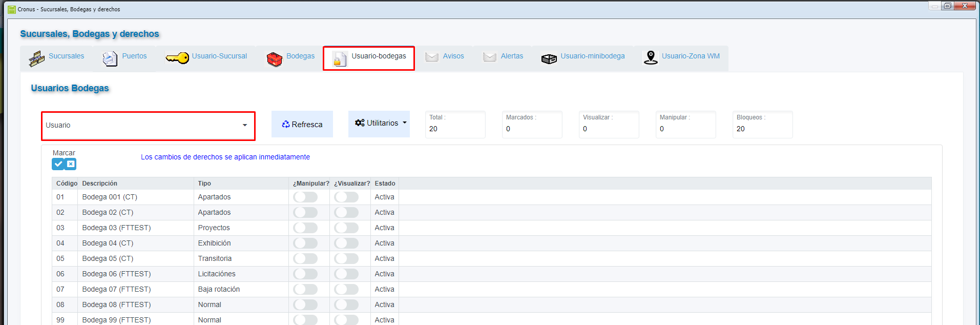Unmark all with the X icon
Viewport: 980px width, 325px height.
tap(71, 164)
